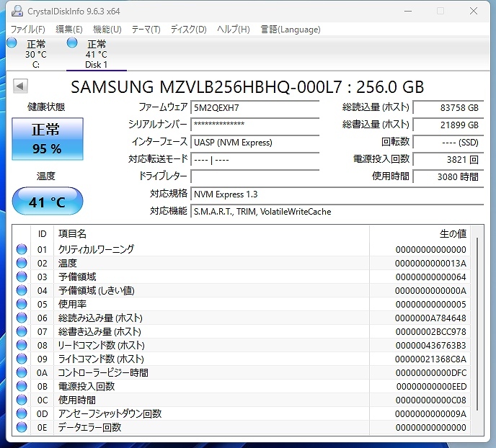Click the 正常 95 % health status button

48,139
